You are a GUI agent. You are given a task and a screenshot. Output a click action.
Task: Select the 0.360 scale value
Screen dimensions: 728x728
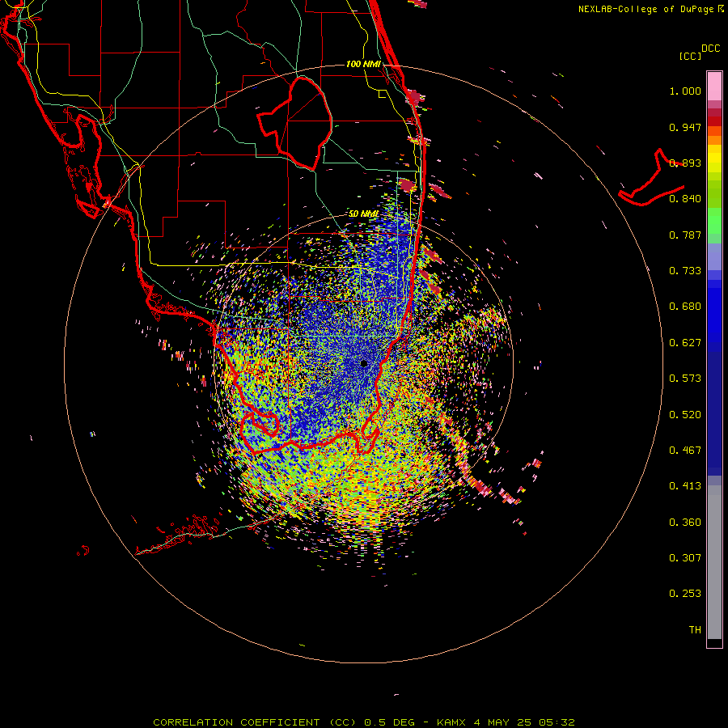[x=685, y=523]
